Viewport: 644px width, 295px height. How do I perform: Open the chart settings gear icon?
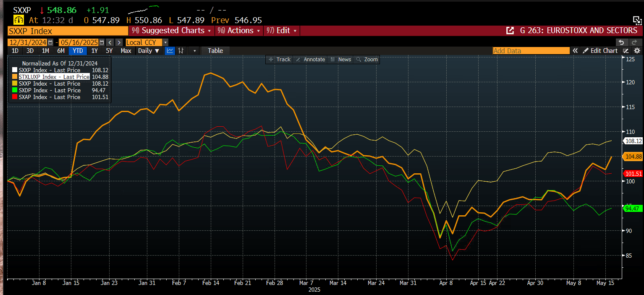click(636, 51)
